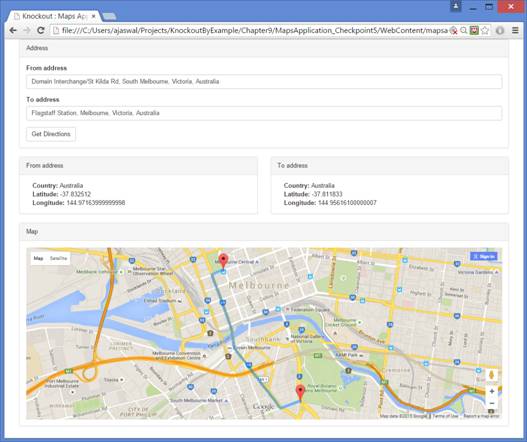Click the To address input field
Screen dimensions: 527x442
(264, 113)
